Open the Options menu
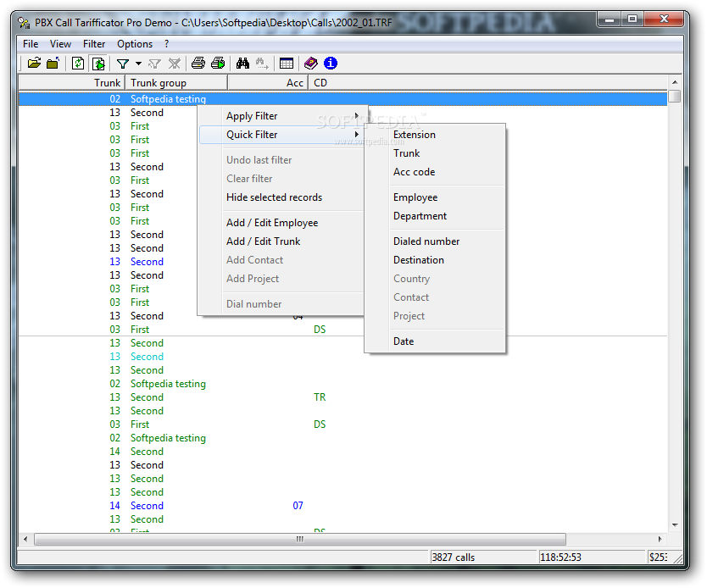The width and height of the screenshot is (707, 588). tap(135, 44)
